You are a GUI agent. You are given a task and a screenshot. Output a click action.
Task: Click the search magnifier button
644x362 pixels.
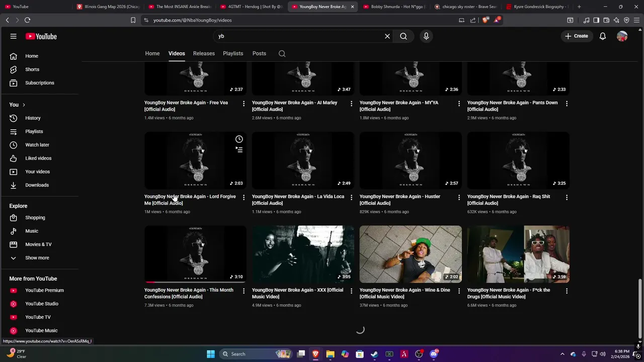coord(404,36)
